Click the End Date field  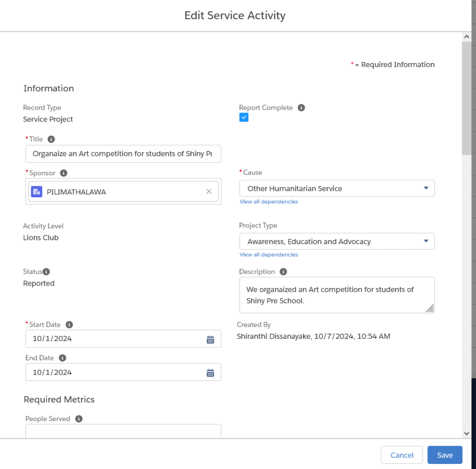click(123, 372)
